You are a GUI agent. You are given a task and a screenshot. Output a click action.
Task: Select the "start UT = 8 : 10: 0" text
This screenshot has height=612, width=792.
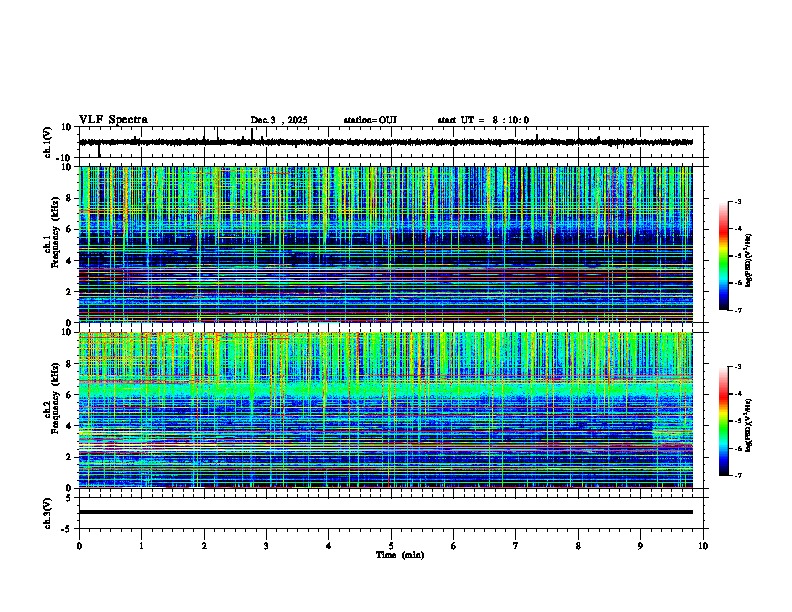point(483,120)
